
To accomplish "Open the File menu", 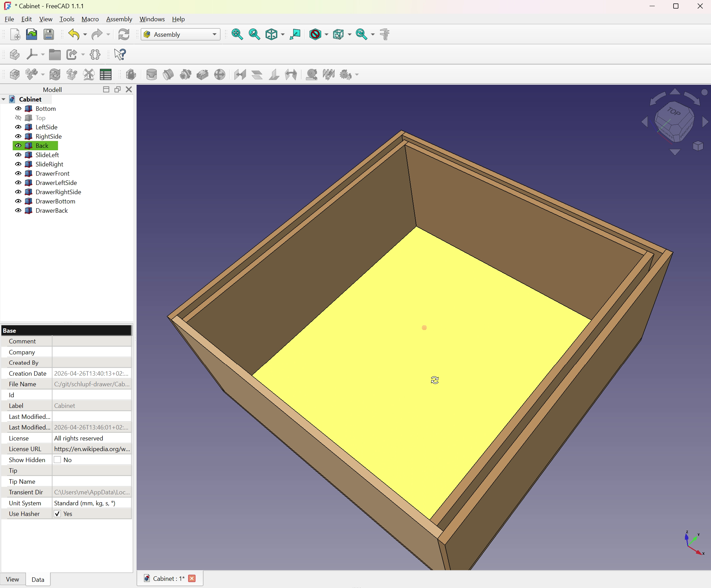I will click(x=9, y=19).
